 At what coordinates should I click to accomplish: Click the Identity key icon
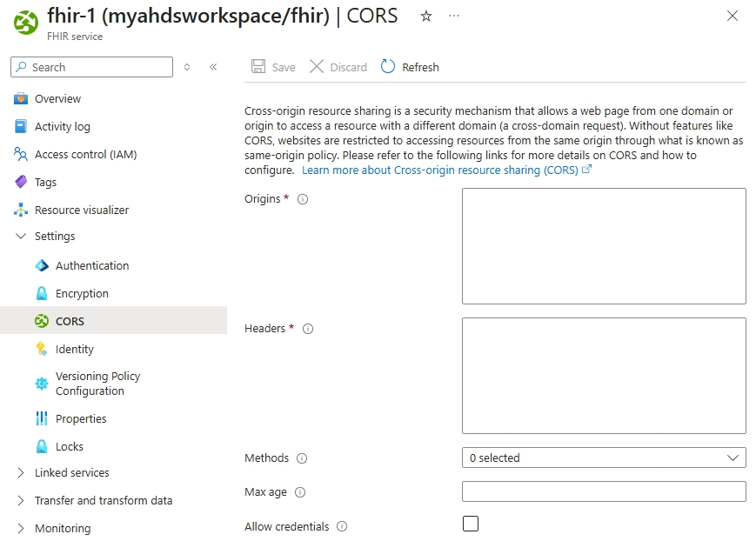(x=42, y=349)
